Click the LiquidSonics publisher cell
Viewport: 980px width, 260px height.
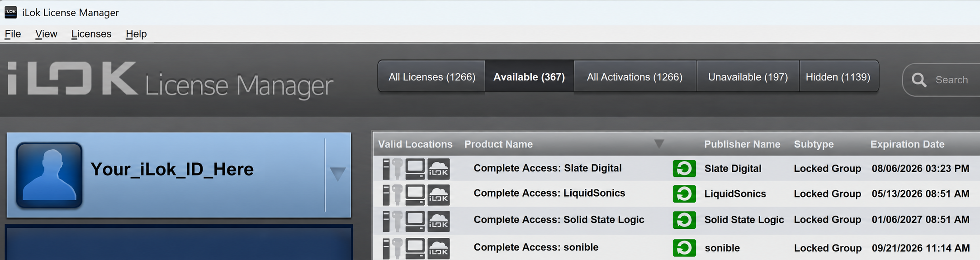tap(735, 194)
